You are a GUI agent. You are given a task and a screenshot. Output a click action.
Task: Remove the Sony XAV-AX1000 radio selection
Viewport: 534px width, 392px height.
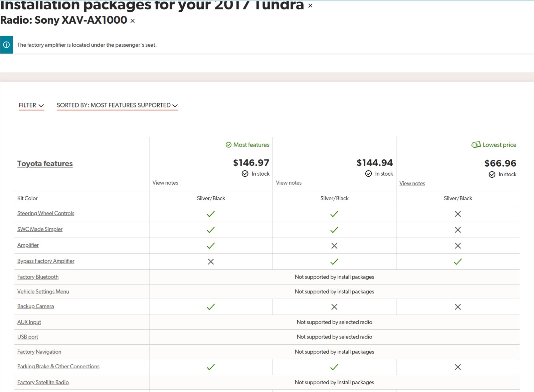tap(133, 21)
